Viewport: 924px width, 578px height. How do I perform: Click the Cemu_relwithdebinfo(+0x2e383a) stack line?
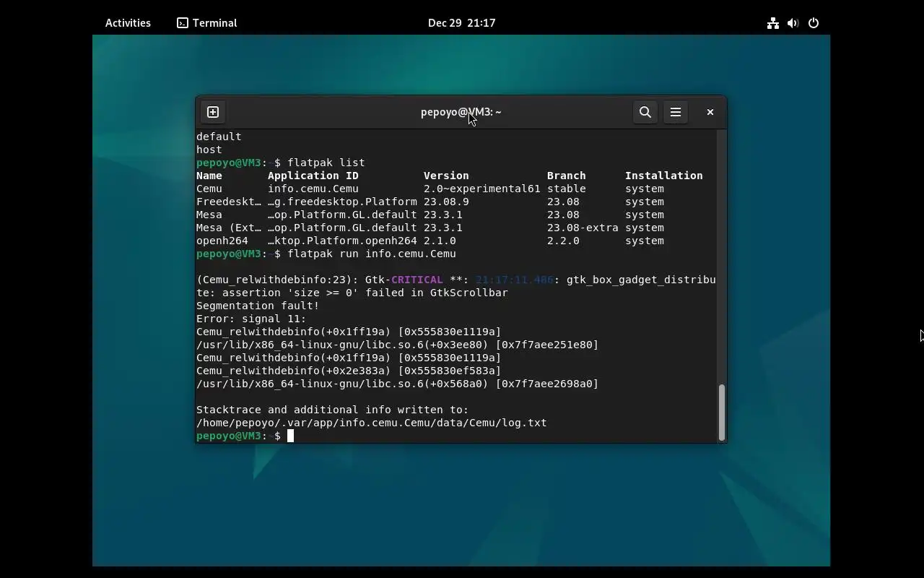click(349, 371)
